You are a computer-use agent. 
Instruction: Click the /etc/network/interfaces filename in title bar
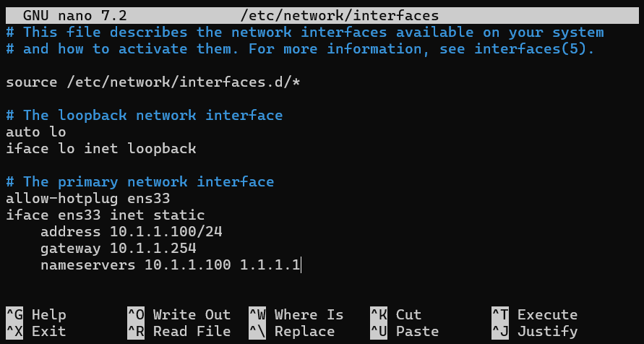point(339,16)
